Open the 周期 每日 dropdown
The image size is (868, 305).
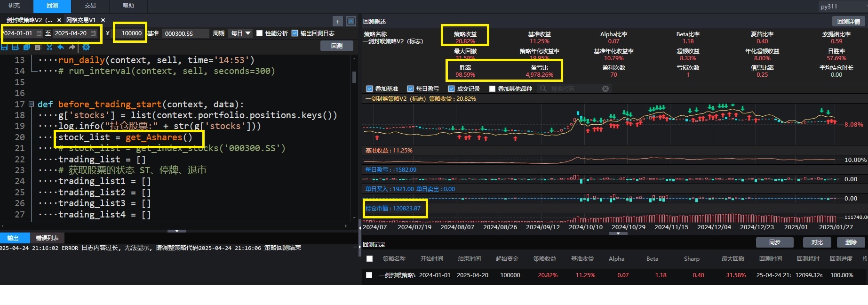pos(240,33)
